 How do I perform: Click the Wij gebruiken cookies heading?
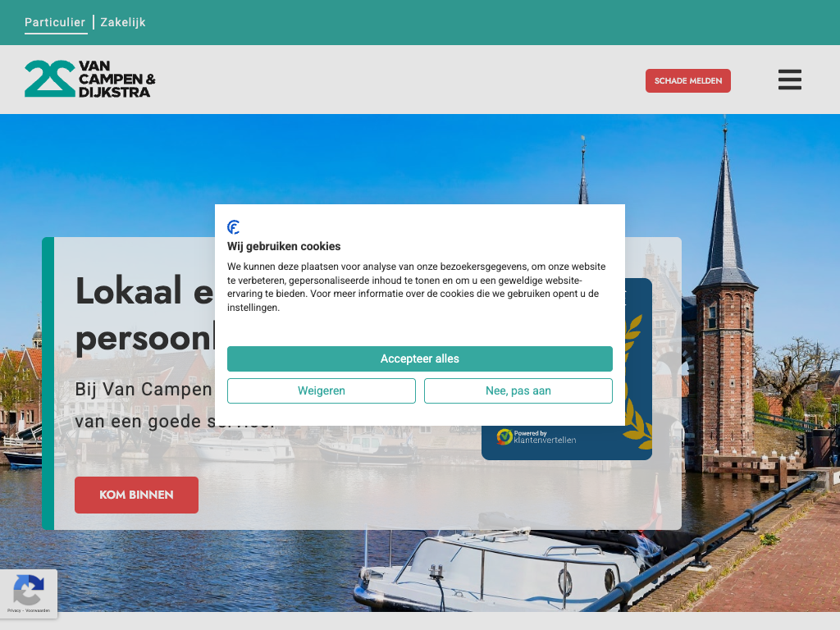click(284, 246)
